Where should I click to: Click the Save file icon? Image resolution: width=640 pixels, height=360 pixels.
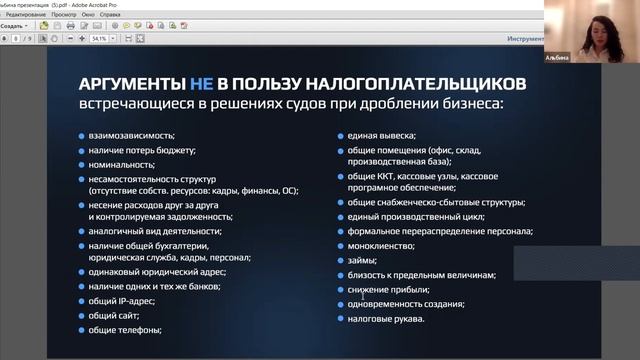(x=57, y=26)
